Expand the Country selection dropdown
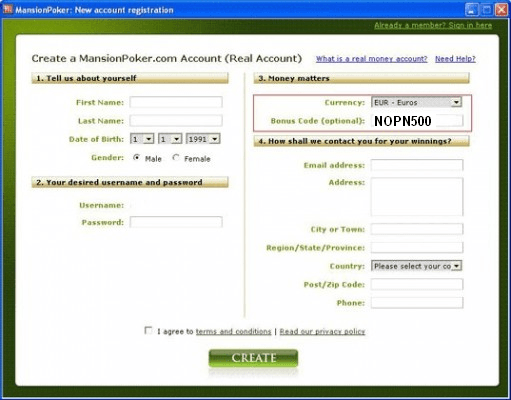 click(416, 266)
